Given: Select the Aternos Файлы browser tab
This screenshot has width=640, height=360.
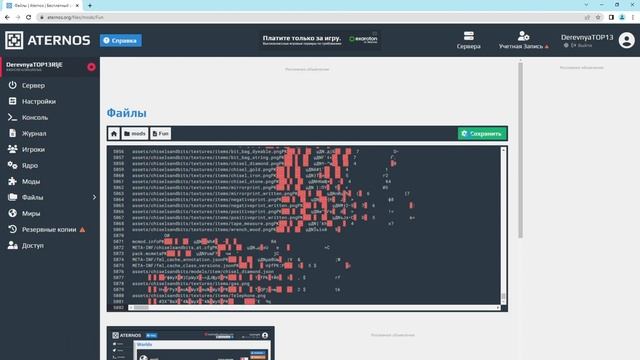Looking at the screenshot, I should pyautogui.click(x=42, y=6).
